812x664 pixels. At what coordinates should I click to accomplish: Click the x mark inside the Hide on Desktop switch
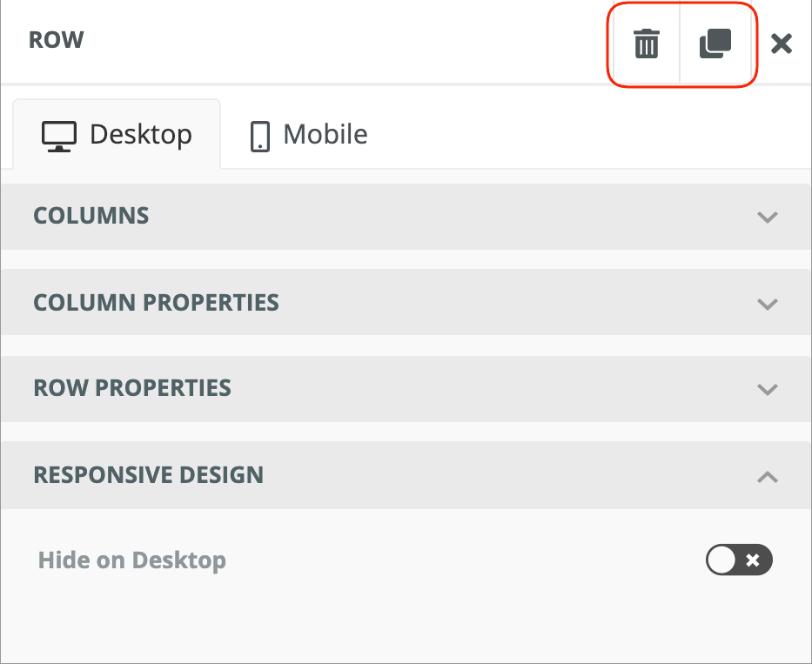pyautogui.click(x=754, y=560)
